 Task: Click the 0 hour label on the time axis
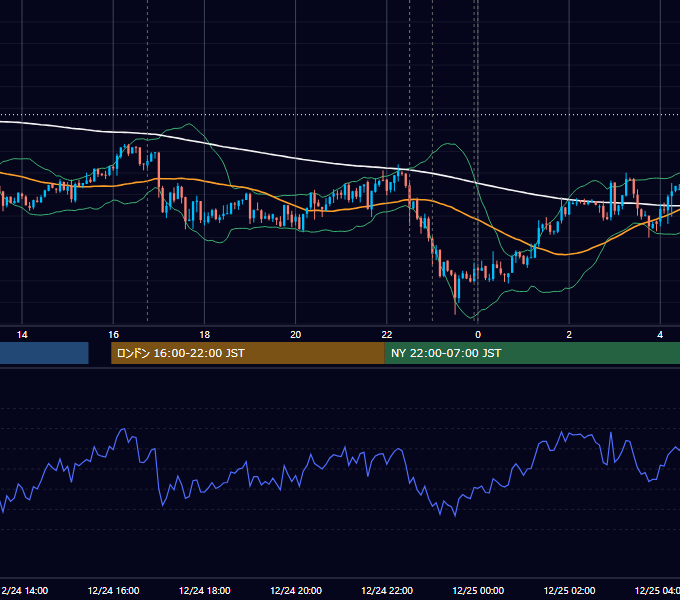pyautogui.click(x=478, y=335)
